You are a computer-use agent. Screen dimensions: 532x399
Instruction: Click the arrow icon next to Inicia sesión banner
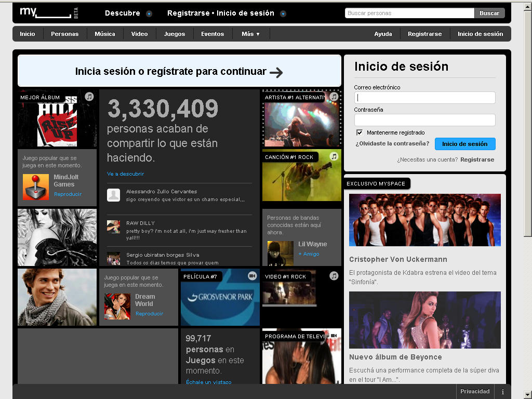click(276, 72)
